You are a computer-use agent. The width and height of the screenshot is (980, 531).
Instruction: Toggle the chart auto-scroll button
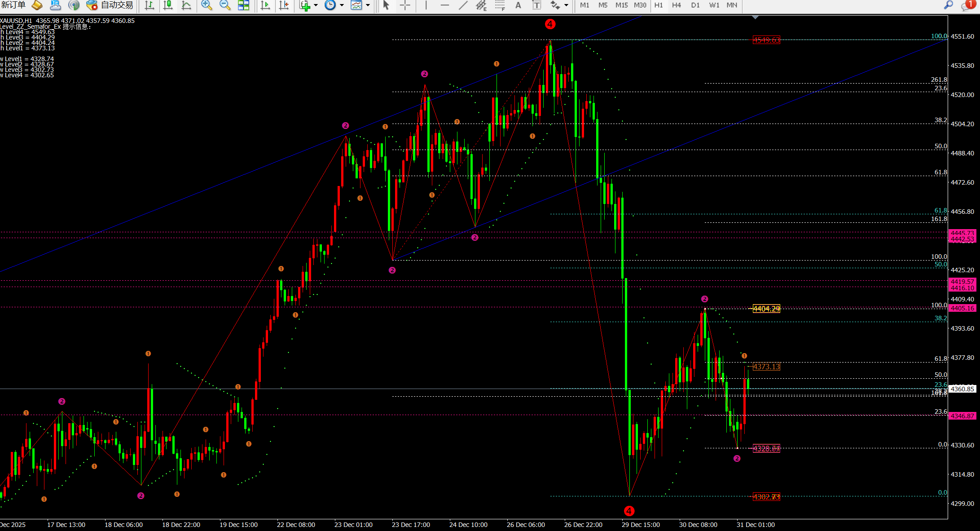tap(265, 5)
